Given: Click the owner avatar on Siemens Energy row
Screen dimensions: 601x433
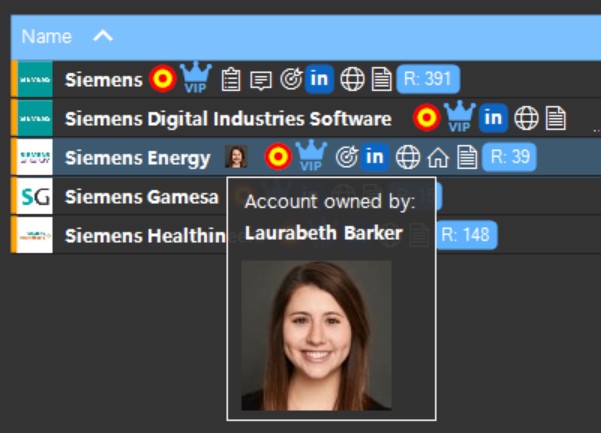Looking at the screenshot, I should (236, 157).
